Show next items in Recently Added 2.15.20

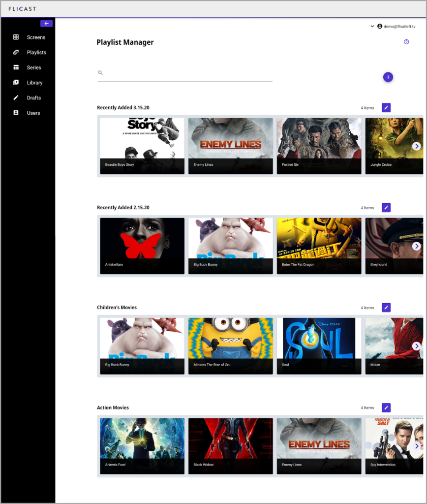tap(416, 246)
